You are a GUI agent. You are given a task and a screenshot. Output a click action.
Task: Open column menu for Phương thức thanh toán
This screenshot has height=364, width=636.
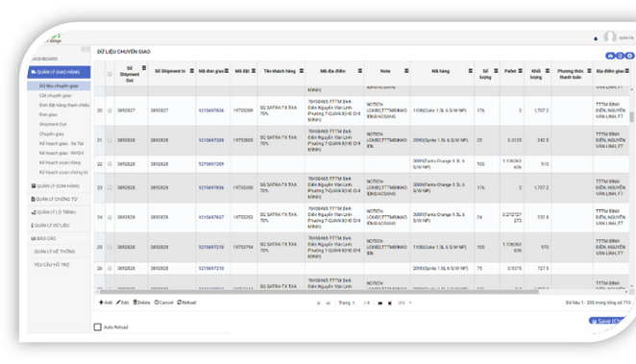589,71
